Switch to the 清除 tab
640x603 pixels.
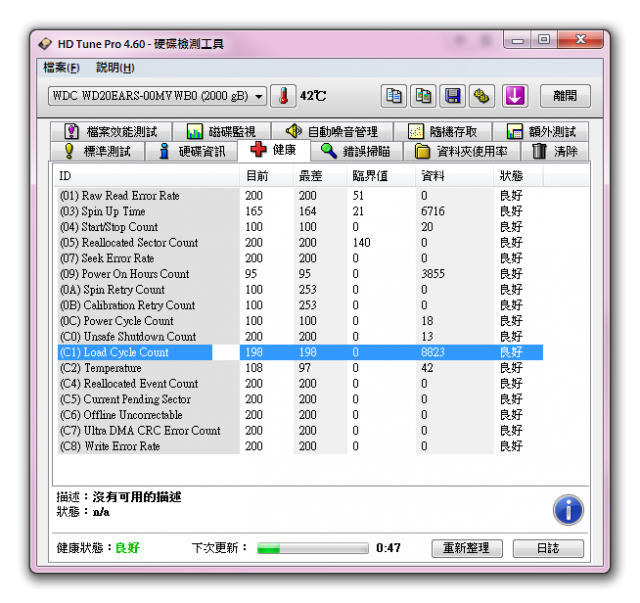[x=555, y=151]
